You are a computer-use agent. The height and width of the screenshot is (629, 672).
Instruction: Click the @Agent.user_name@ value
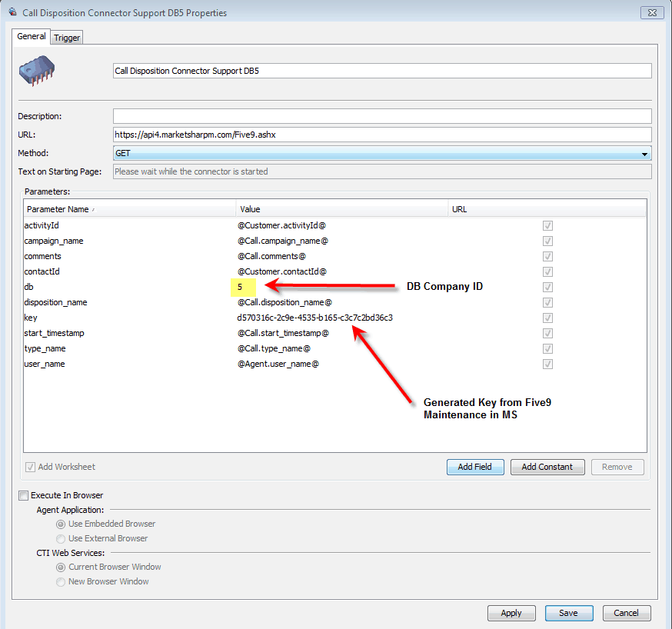coord(278,364)
